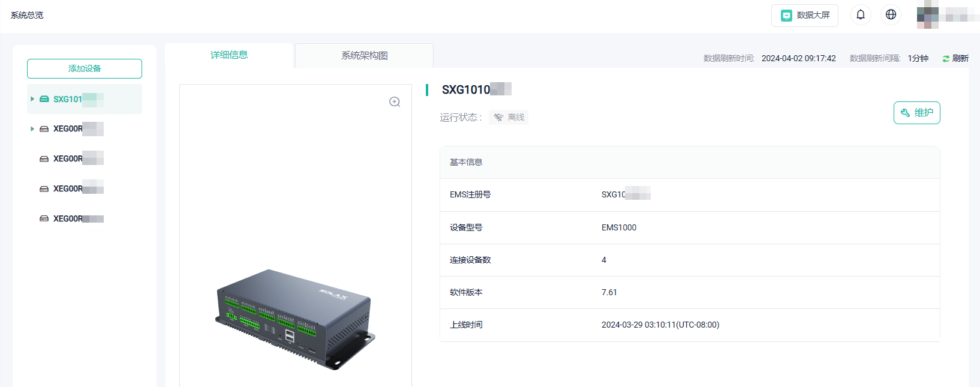
Task: Select the SXG101 device in tree
Action: pos(85,99)
